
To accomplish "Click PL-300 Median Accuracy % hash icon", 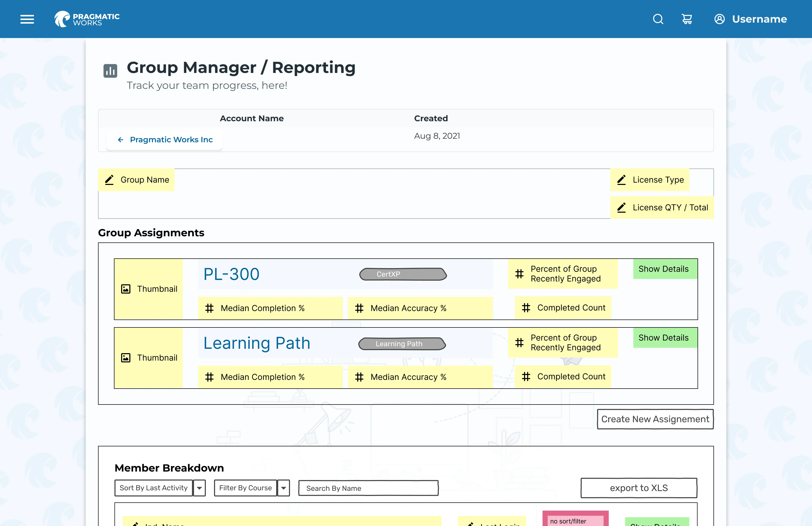I will [359, 308].
